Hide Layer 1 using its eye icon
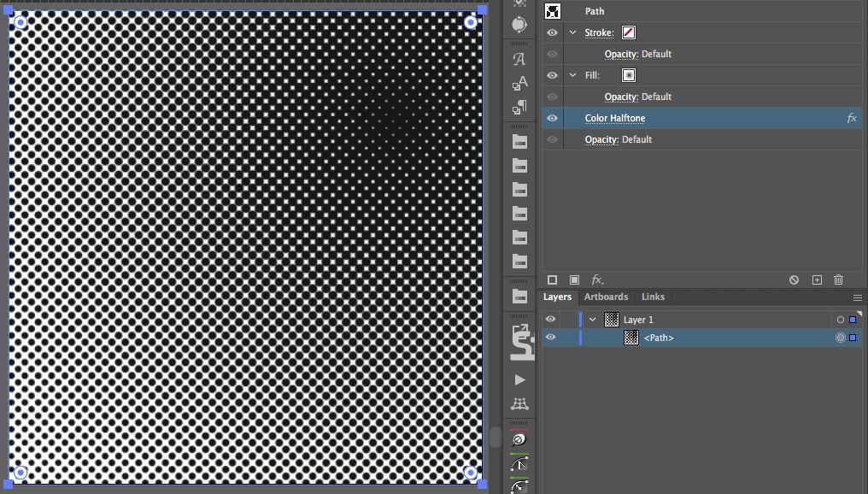Viewport: 868px width, 494px height. click(x=550, y=320)
